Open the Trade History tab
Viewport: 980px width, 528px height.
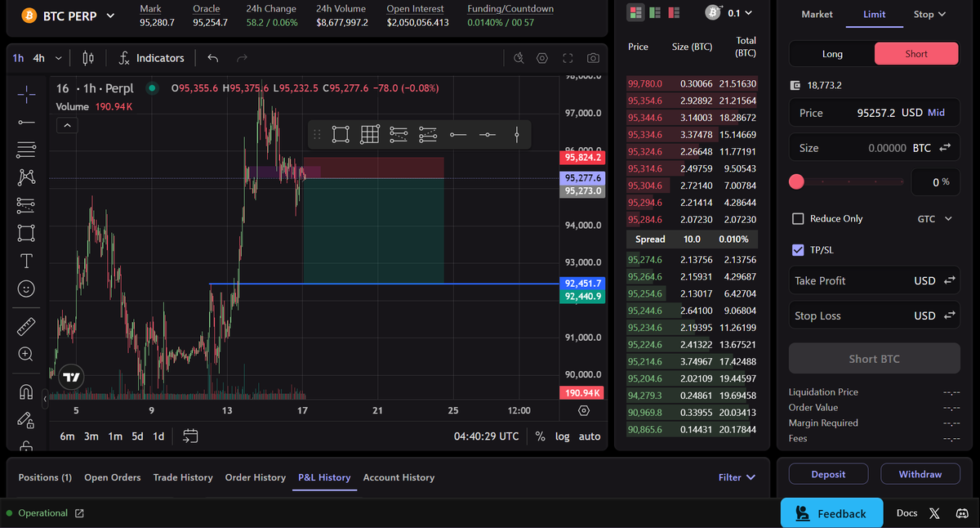coord(183,477)
